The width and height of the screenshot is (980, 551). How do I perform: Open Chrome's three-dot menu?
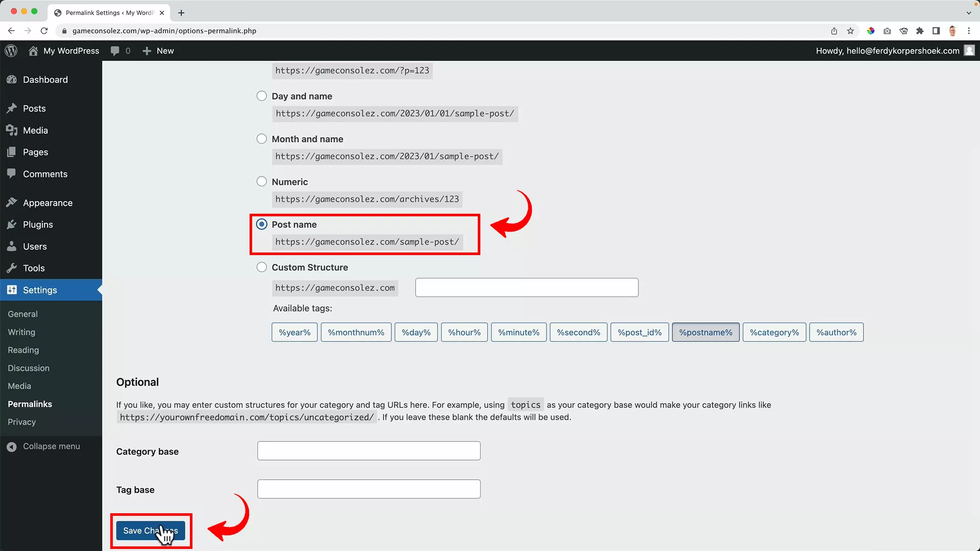pos(969,31)
